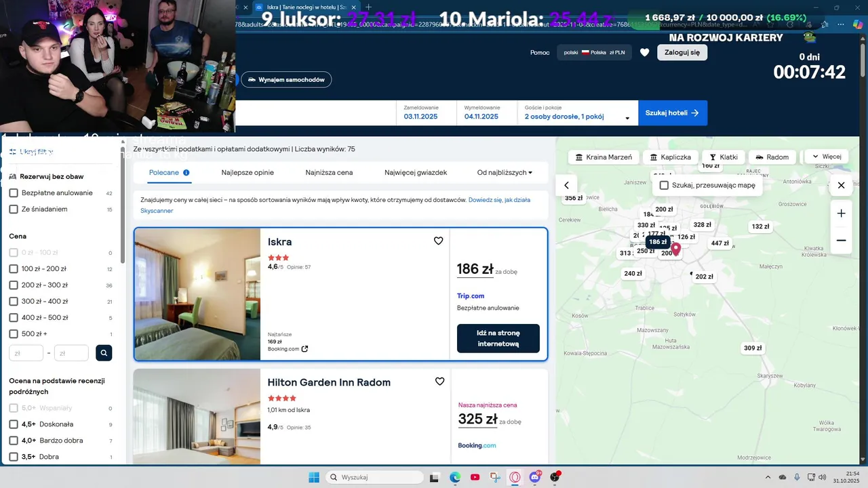The height and width of the screenshot is (488, 868).
Task: Toggle Szukaj, przesuwając mapę checkbox
Action: point(664,185)
